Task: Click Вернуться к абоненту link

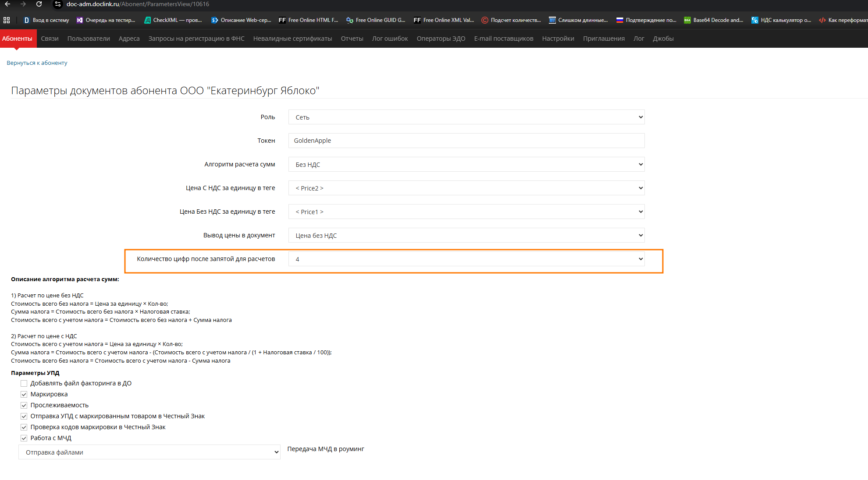Action: pyautogui.click(x=37, y=63)
